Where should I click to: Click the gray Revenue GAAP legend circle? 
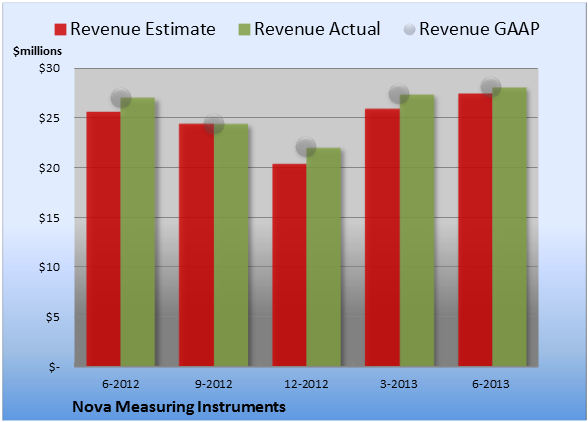410,30
